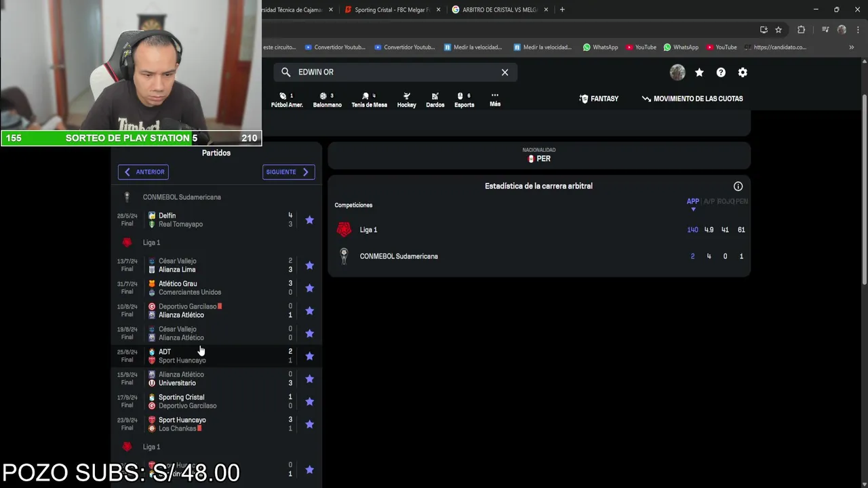Open first Convertidor Youtub... bookmark
This screenshot has height=488, width=868.
335,47
